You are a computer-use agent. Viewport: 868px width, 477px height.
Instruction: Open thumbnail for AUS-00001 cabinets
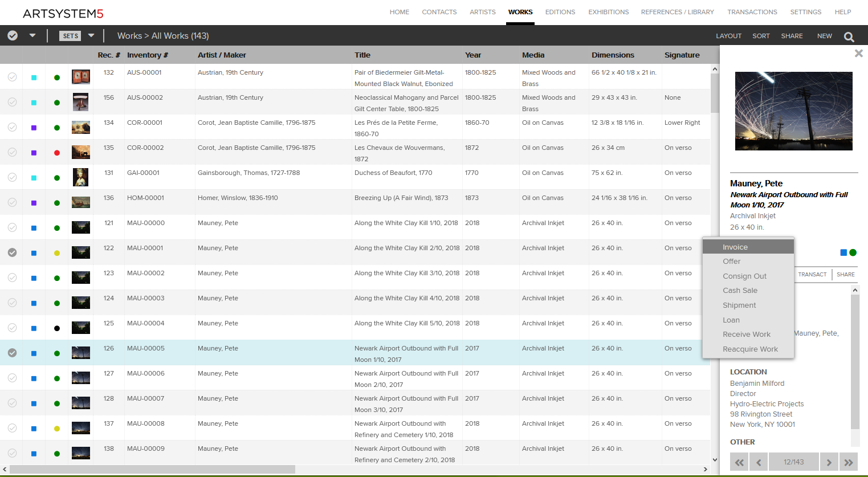(81, 77)
